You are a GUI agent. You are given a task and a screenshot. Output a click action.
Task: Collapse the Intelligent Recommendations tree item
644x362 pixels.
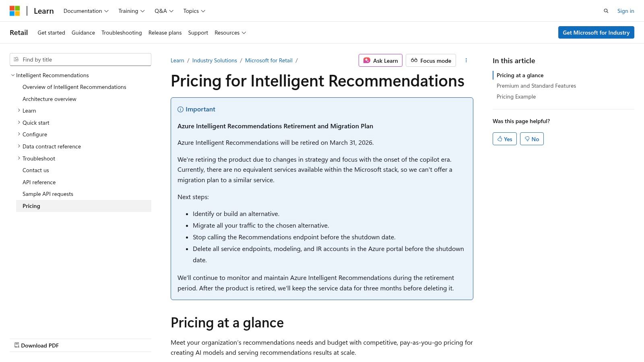[12, 75]
